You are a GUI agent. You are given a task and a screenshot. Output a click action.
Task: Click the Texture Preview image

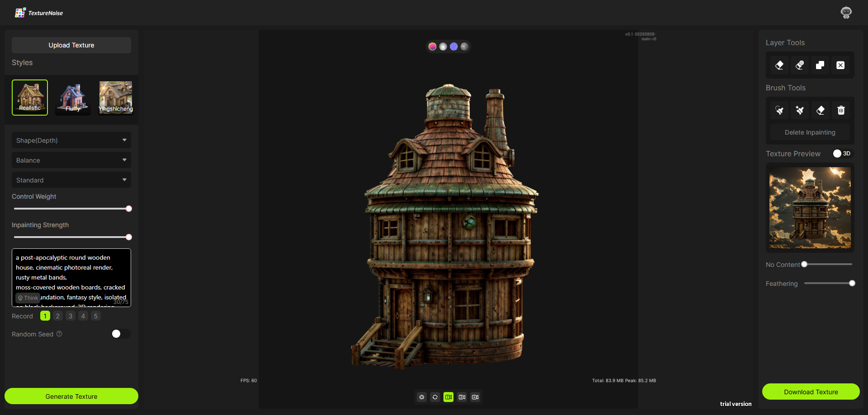click(x=810, y=208)
